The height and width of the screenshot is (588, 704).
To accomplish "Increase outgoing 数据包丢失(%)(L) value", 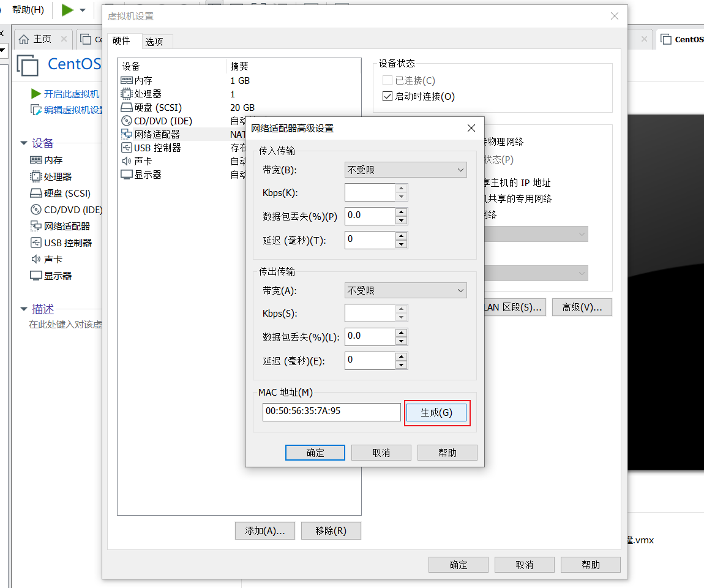I will point(402,333).
